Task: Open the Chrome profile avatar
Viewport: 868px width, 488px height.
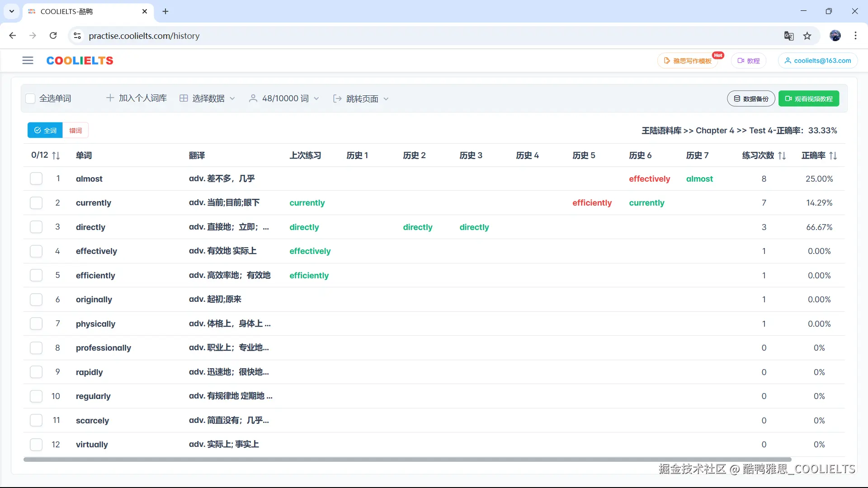Action: pos(835,36)
